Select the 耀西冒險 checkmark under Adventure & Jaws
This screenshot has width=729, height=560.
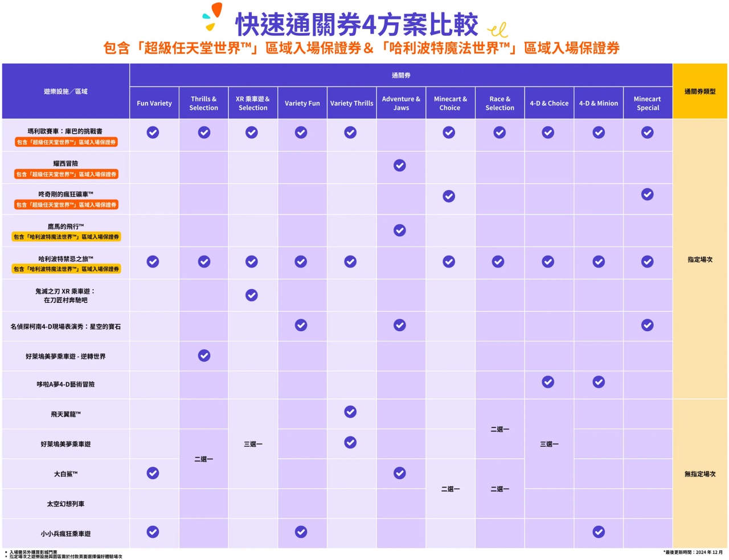400,166
